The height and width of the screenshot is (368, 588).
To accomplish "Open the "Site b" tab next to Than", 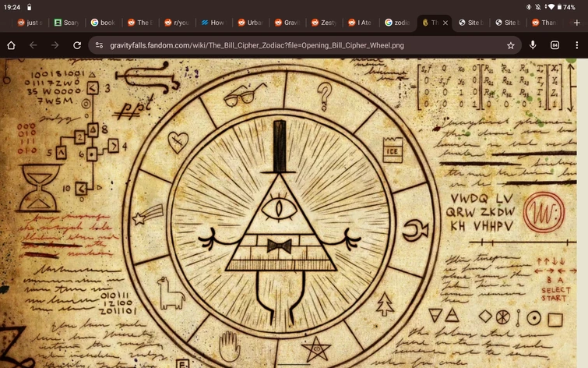I will pos(507,23).
